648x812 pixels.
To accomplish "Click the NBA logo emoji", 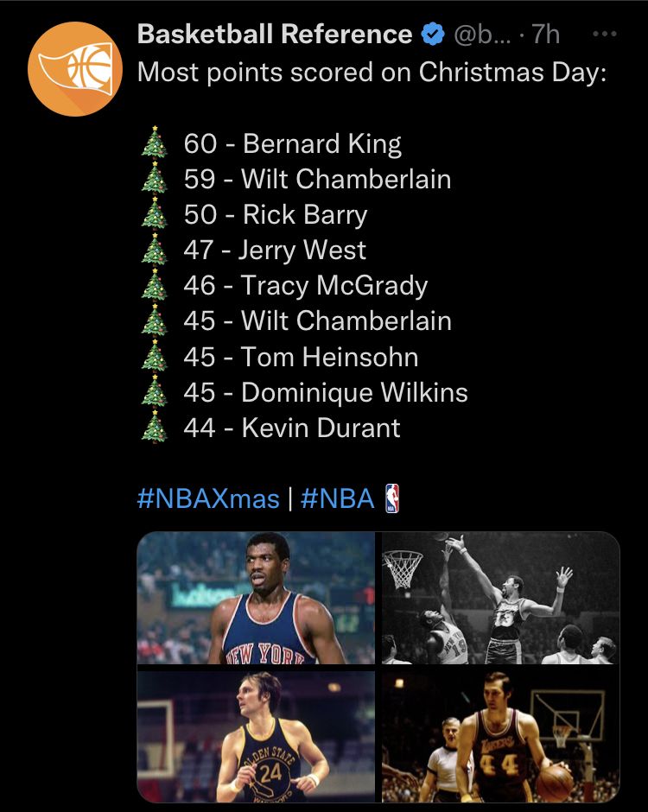I will (392, 498).
